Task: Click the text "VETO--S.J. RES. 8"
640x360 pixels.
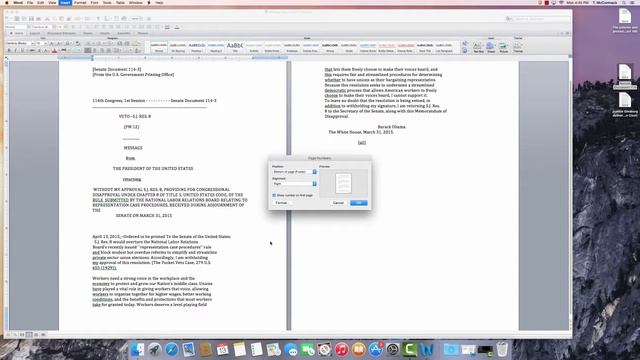Action: click(x=135, y=116)
